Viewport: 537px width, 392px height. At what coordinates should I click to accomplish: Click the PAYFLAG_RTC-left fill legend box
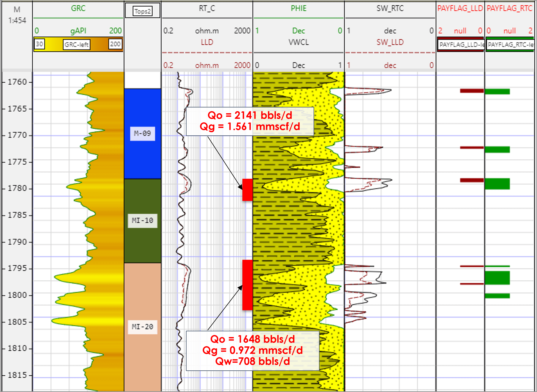[510, 44]
